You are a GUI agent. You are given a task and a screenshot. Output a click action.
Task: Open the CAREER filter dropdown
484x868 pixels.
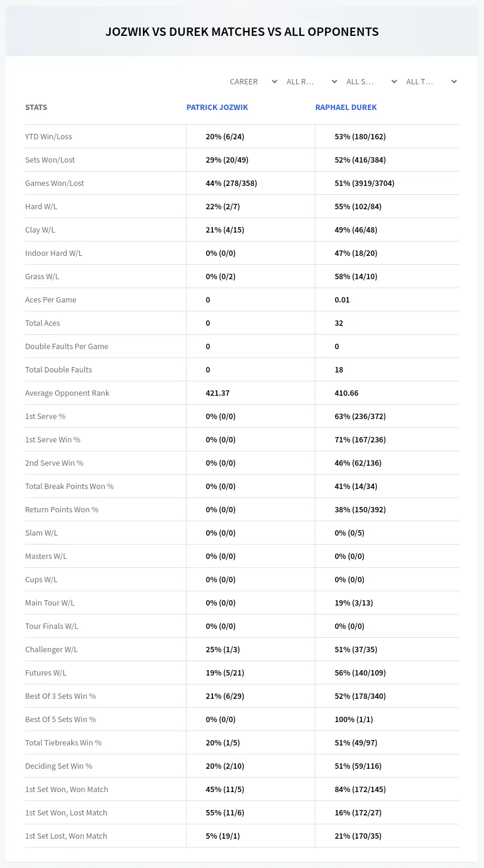point(253,81)
